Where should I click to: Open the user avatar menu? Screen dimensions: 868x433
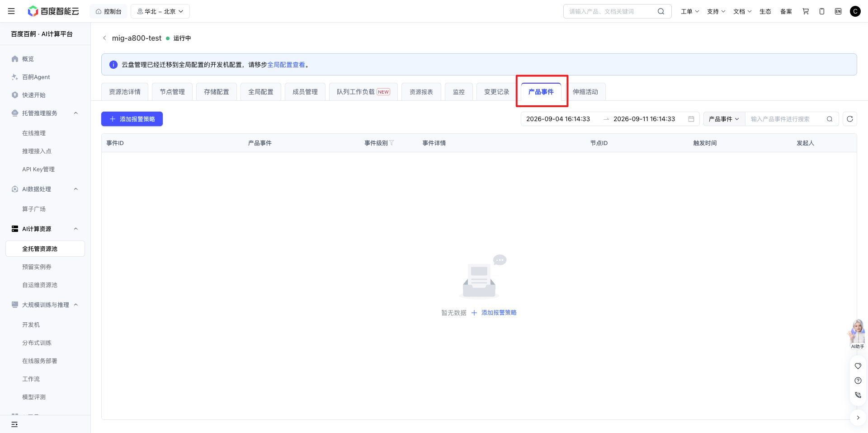(x=855, y=11)
